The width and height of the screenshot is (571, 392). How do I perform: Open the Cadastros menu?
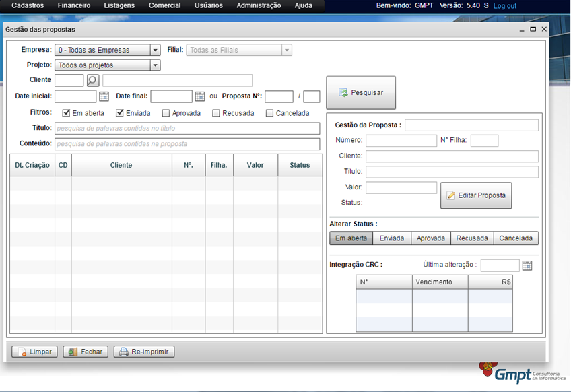28,5
